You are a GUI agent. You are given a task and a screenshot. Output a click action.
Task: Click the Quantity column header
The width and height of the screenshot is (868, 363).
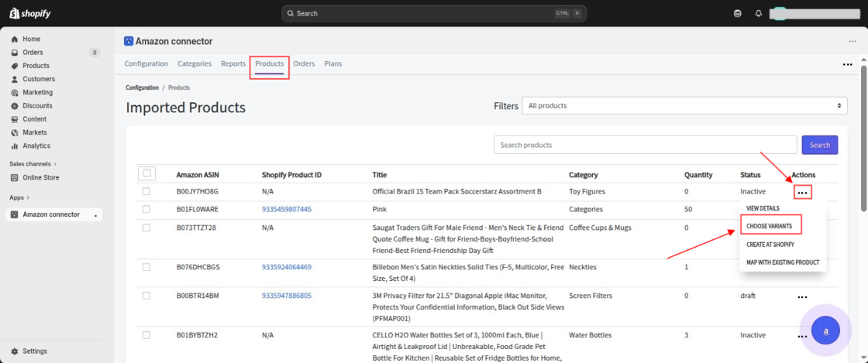tap(698, 175)
